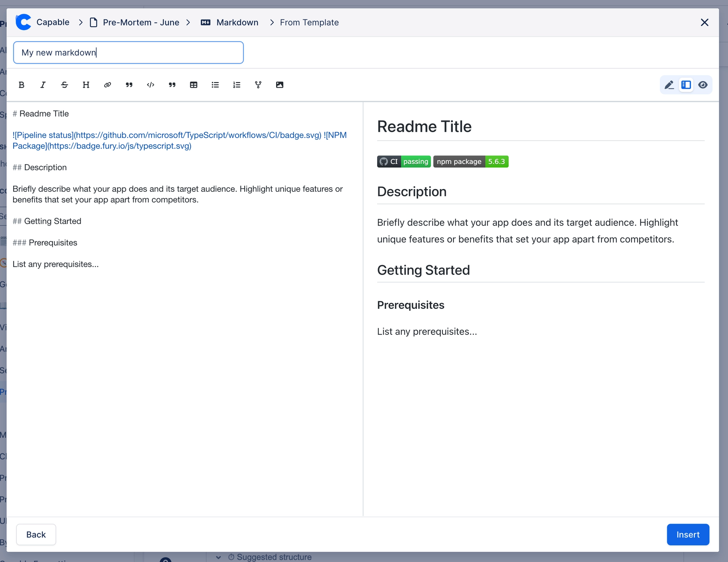Insert a bulleted list
Viewport: 728px width, 562px height.
(215, 85)
